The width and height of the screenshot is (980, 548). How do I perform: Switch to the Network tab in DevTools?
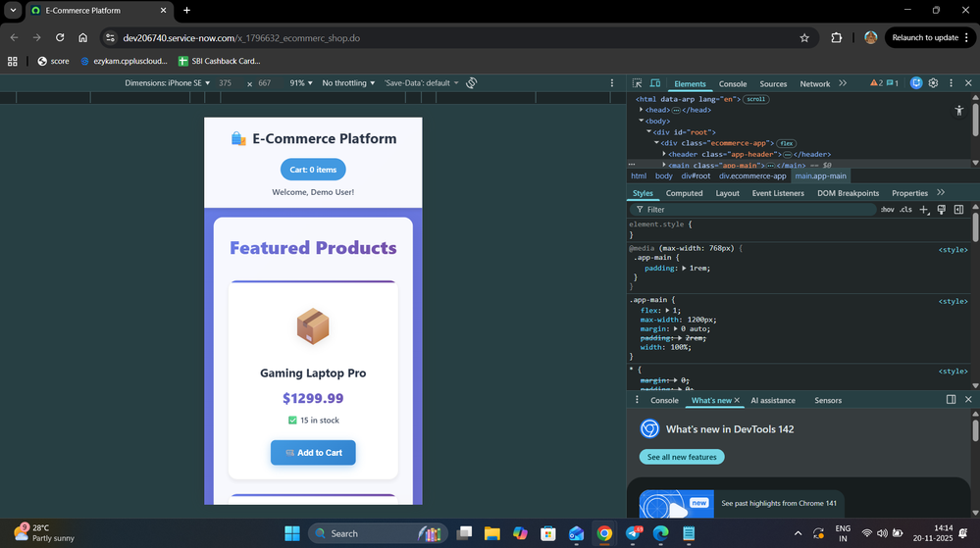point(814,84)
